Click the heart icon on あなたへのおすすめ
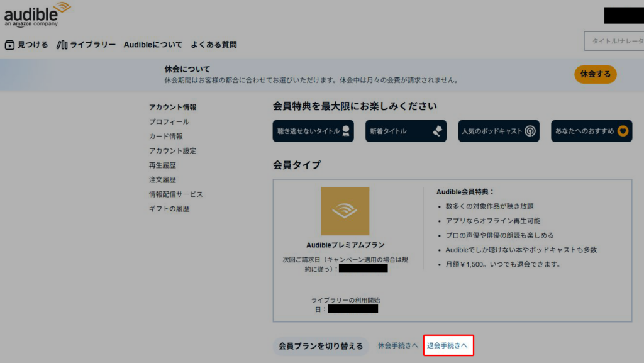 [623, 131]
